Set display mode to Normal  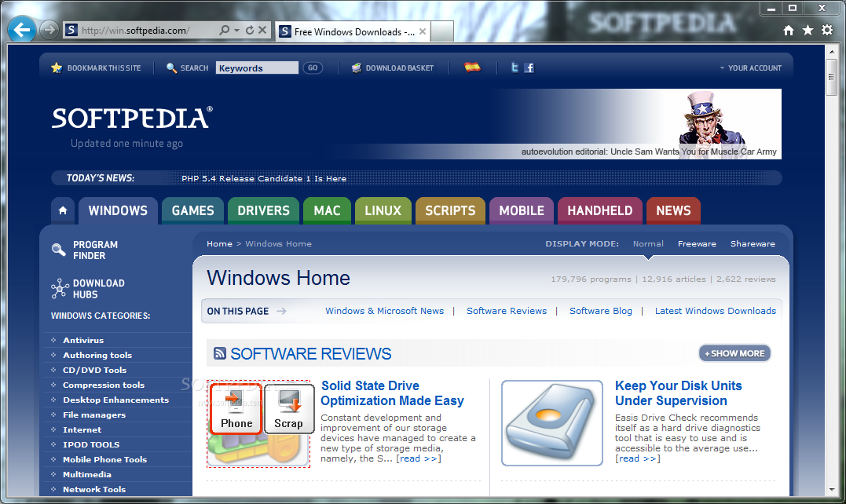[648, 243]
